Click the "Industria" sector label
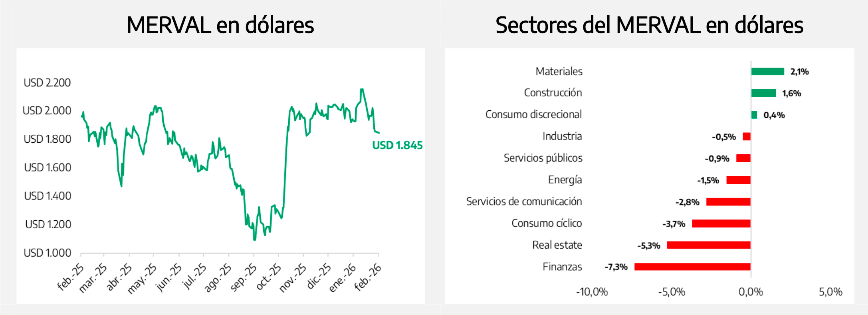868x315 pixels. click(x=562, y=136)
